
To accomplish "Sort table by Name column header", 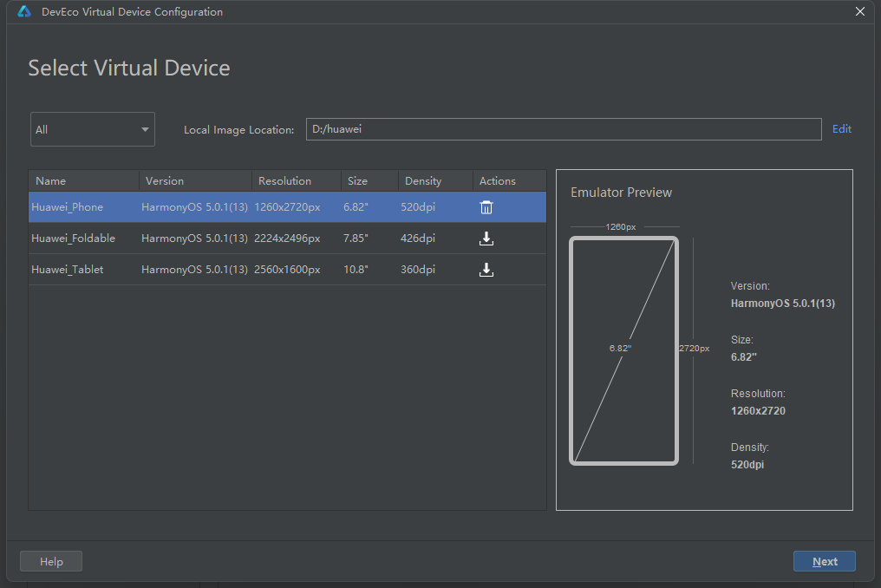I will [x=84, y=181].
